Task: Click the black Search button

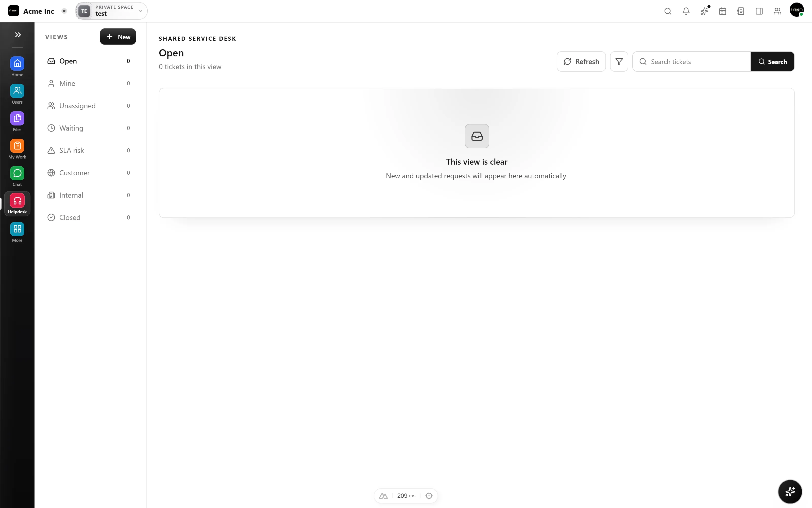Action: click(x=772, y=61)
